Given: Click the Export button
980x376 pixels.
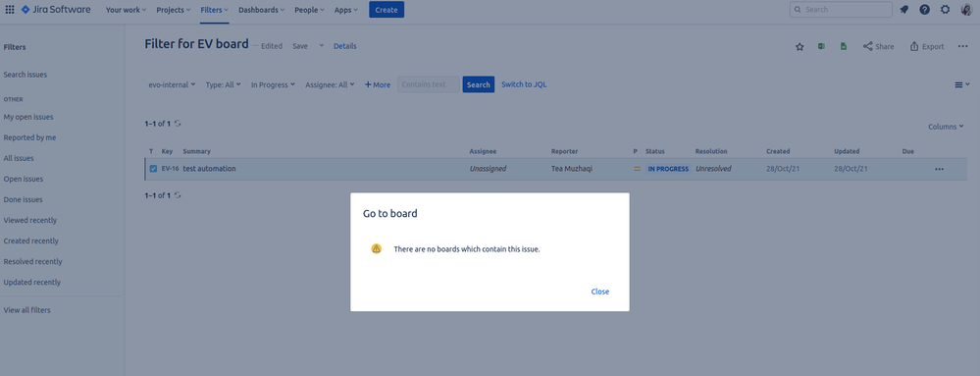Looking at the screenshot, I should (927, 46).
